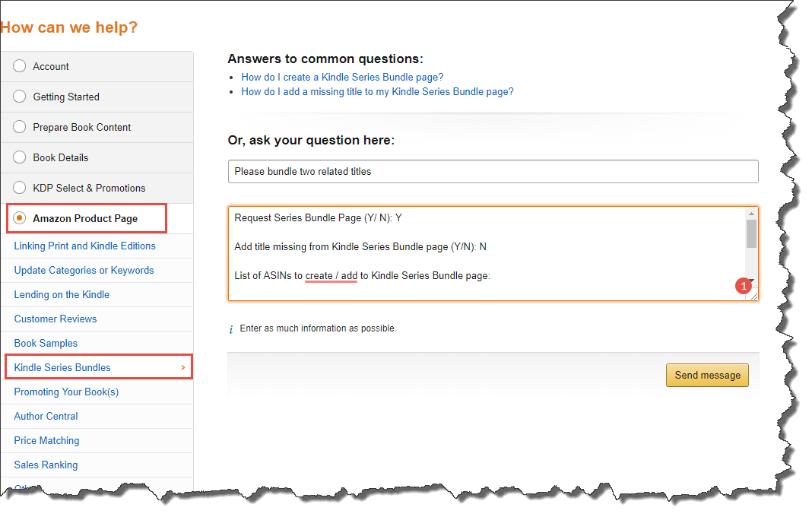
Task: Click the Send message button
Action: click(x=707, y=375)
